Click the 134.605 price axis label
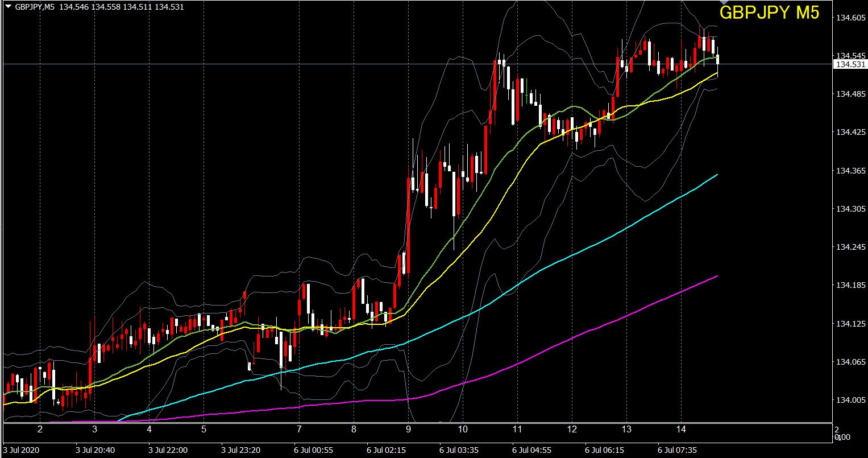 pyautogui.click(x=850, y=18)
